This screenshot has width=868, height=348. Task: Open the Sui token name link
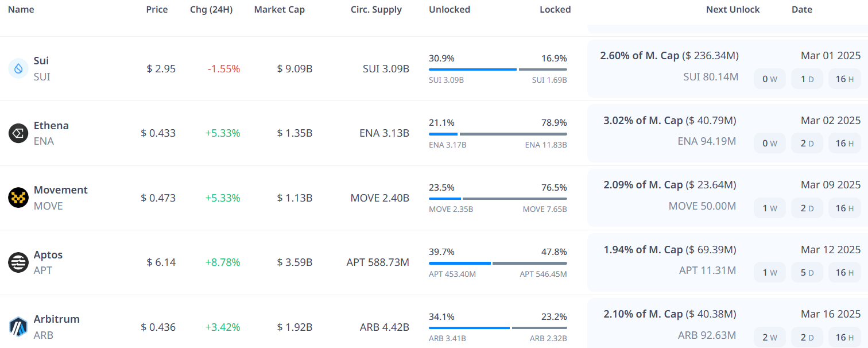[x=41, y=61]
